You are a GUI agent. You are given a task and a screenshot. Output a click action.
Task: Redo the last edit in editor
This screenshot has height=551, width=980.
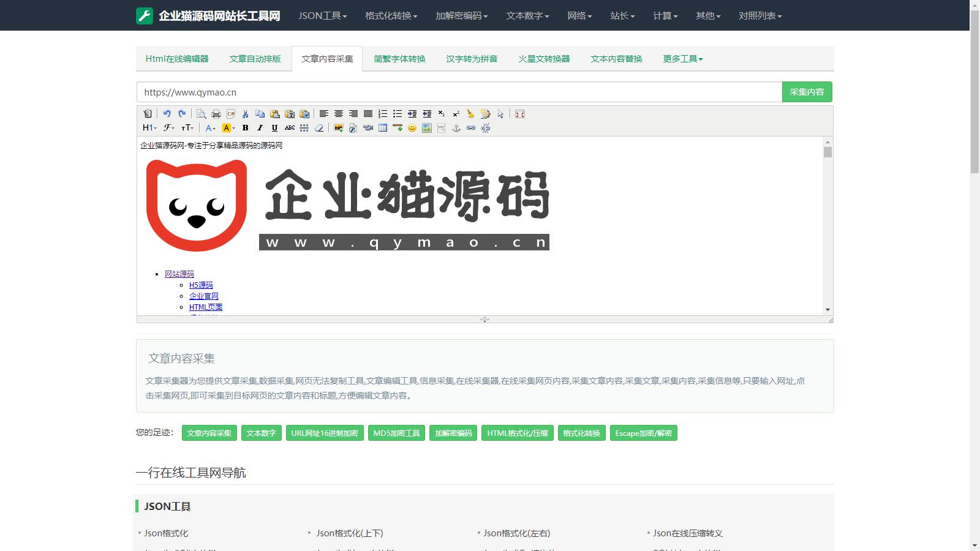(182, 114)
